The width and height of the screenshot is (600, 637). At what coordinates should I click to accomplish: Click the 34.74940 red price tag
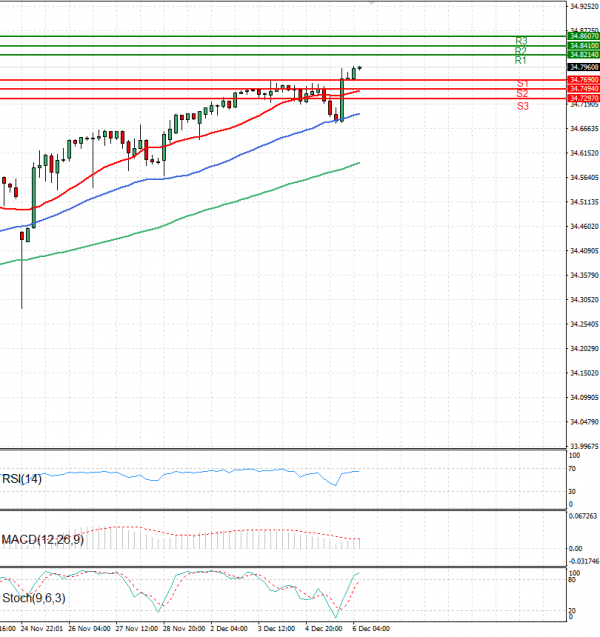pos(582,89)
